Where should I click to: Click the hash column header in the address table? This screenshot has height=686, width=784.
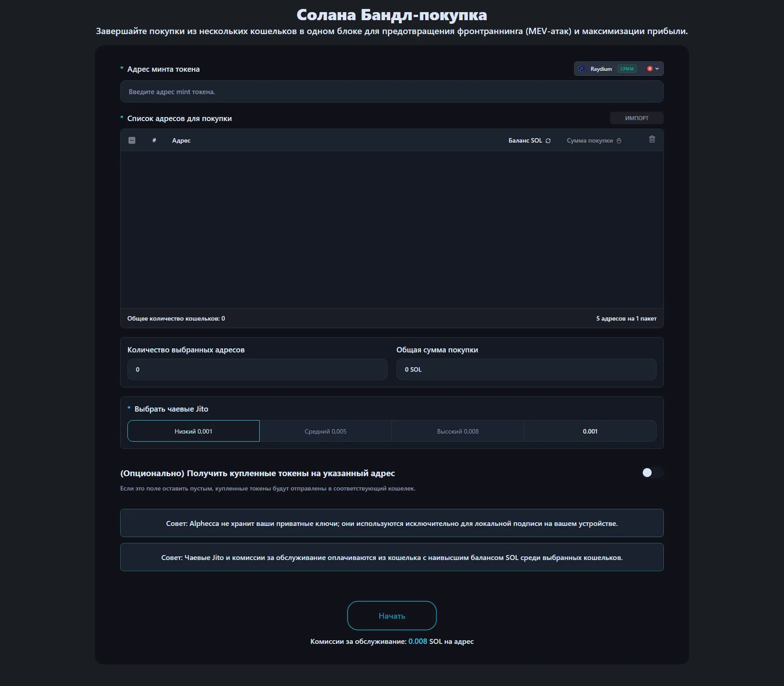tap(154, 140)
